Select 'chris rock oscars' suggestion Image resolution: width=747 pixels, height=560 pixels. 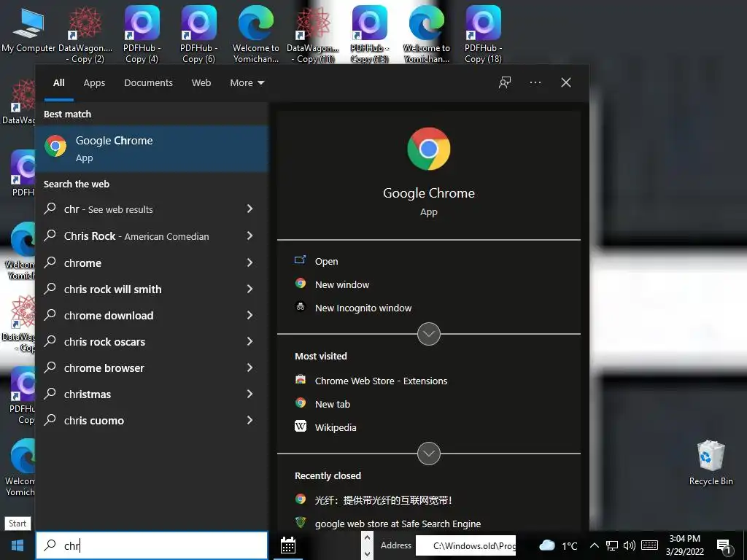(x=105, y=341)
